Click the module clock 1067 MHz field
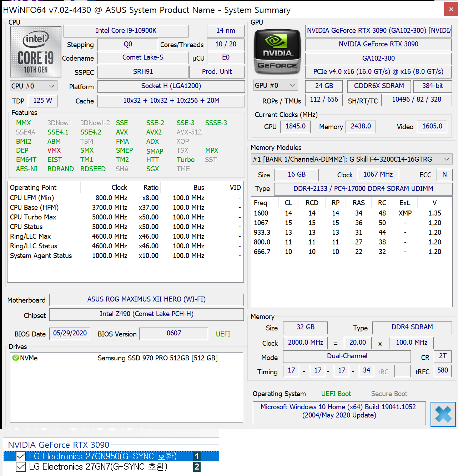This screenshot has height=476, width=458. click(378, 174)
